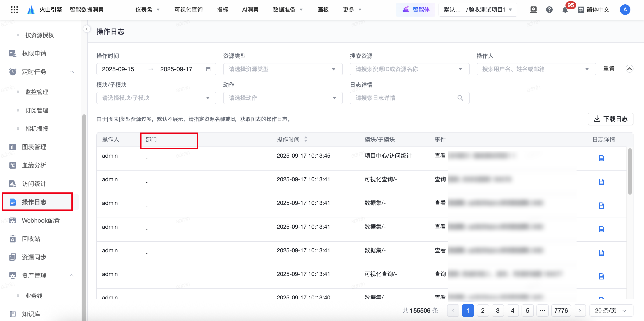The width and height of the screenshot is (644, 321).
Task: Click the calendar icon in date range
Action: click(208, 69)
